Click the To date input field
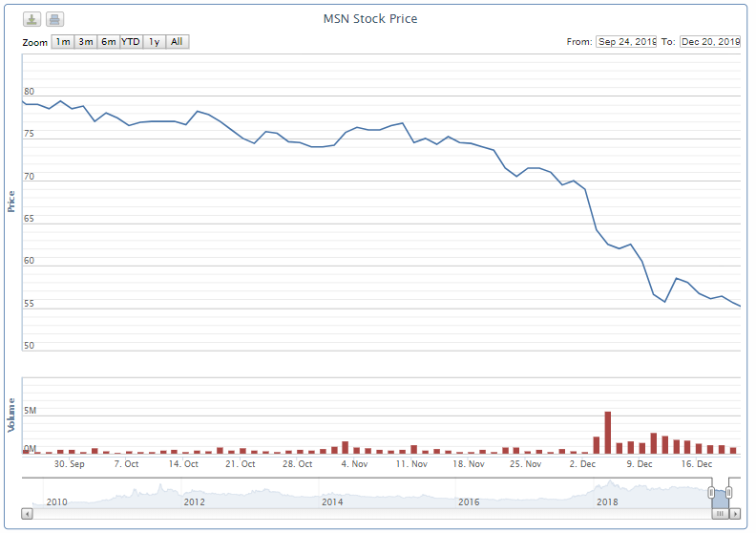Screen dimensions: 756x533 [x=710, y=42]
